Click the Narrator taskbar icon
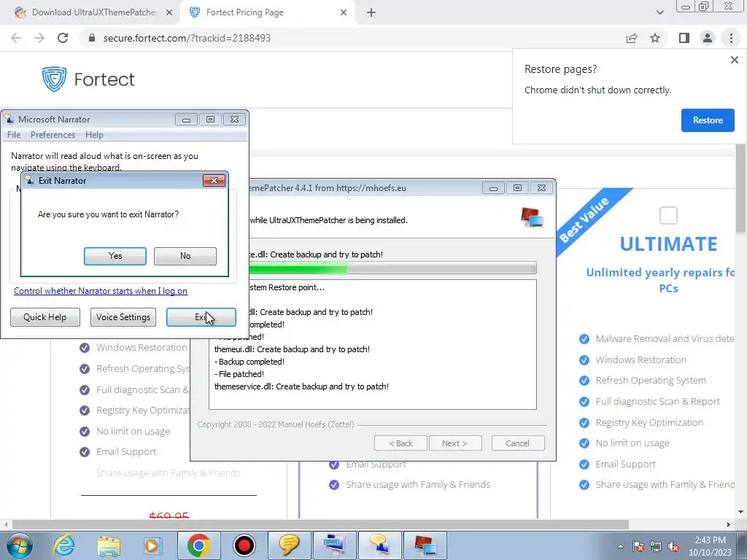This screenshot has height=560, width=747. [x=379, y=545]
